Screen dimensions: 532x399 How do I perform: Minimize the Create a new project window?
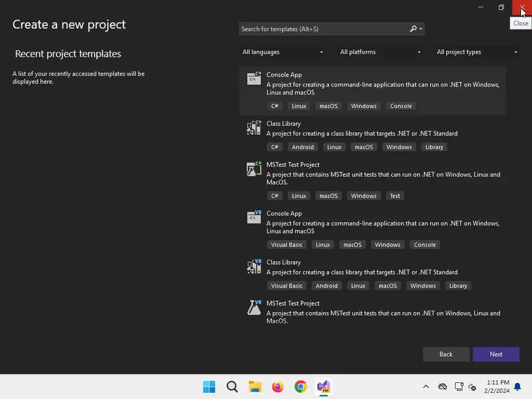481,7
